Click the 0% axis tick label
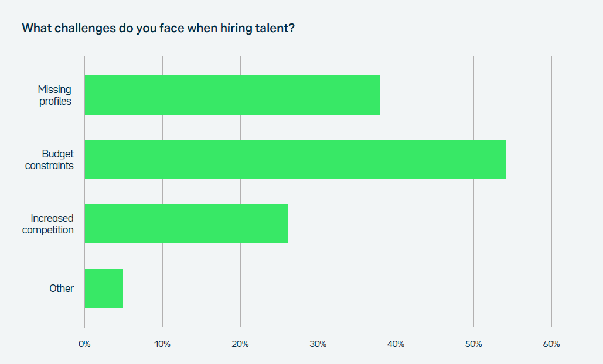The height and width of the screenshot is (364, 603). coord(84,344)
